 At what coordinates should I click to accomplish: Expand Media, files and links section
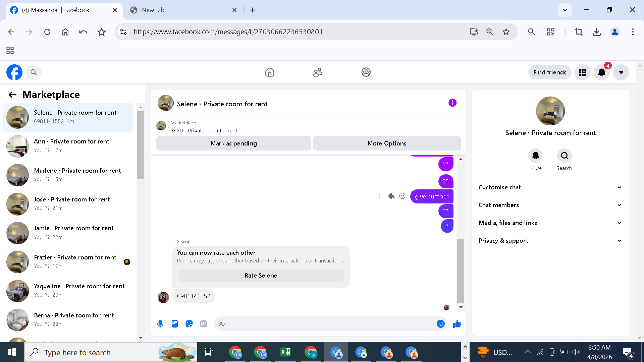tap(550, 223)
